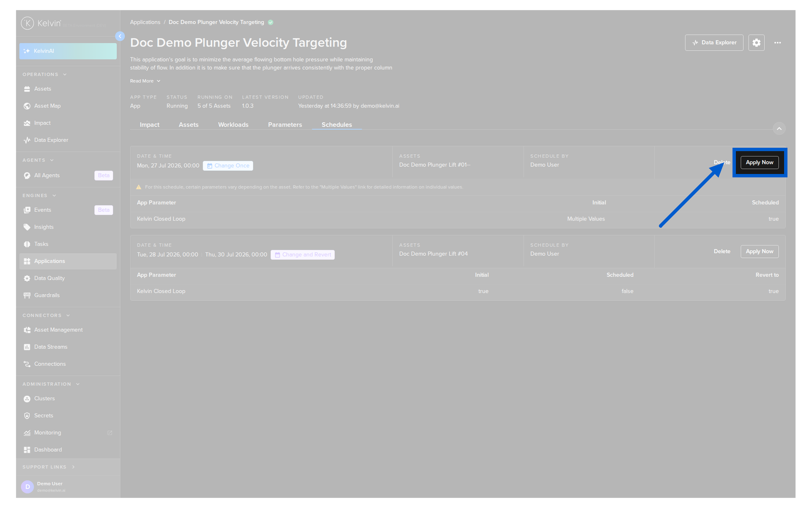Viewport: 812px width, 508px height.
Task: Click the schedule date 'Mon, 27 Jul 2026, 00:00'
Action: [x=168, y=166]
